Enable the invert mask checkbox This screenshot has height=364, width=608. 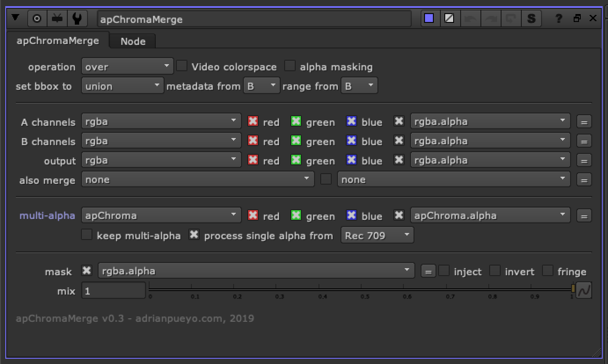tap(495, 271)
